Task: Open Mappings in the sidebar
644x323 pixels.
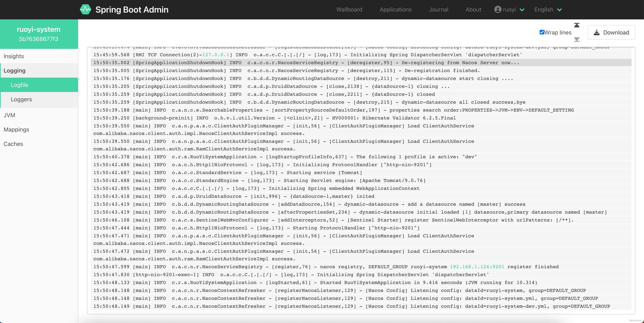Action: click(39, 130)
